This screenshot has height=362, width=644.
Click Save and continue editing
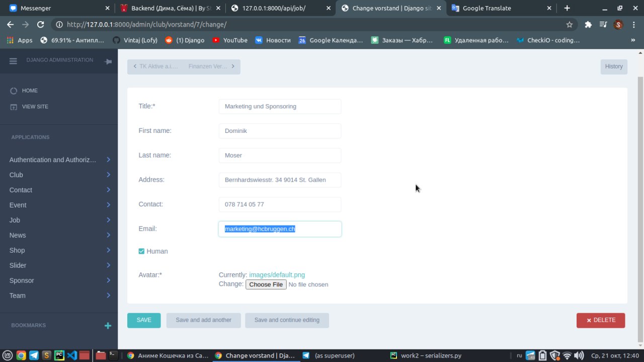(x=287, y=320)
